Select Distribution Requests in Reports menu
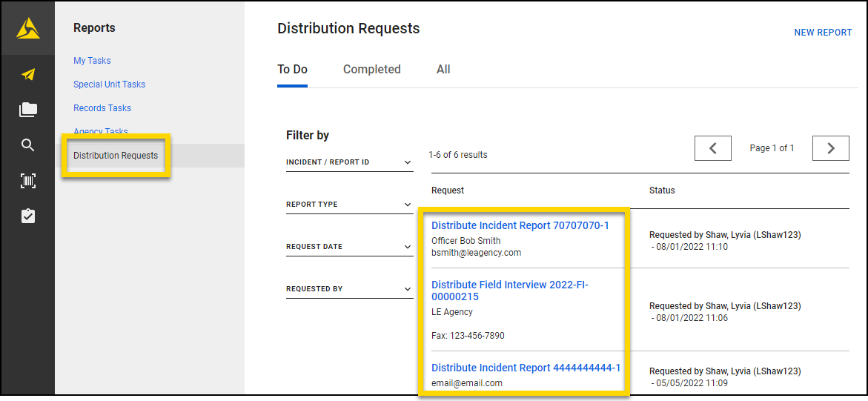The height and width of the screenshot is (401, 868). pos(116,156)
